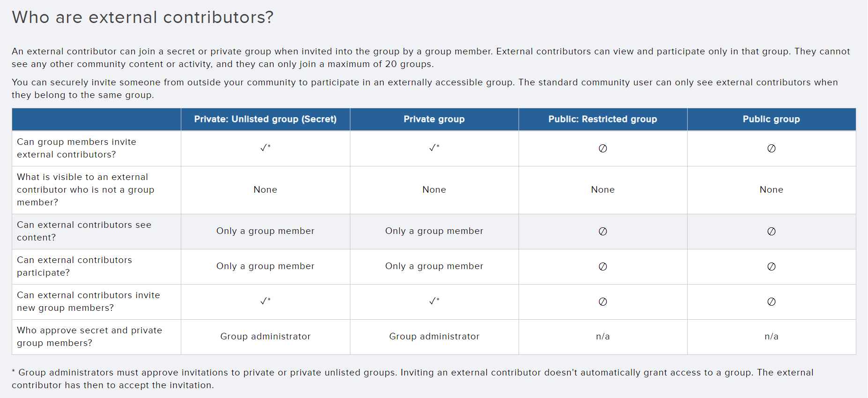Screen dimensions: 868x398
Task: Click 'Who approve secret and private group members?' label
Action: click(x=89, y=337)
